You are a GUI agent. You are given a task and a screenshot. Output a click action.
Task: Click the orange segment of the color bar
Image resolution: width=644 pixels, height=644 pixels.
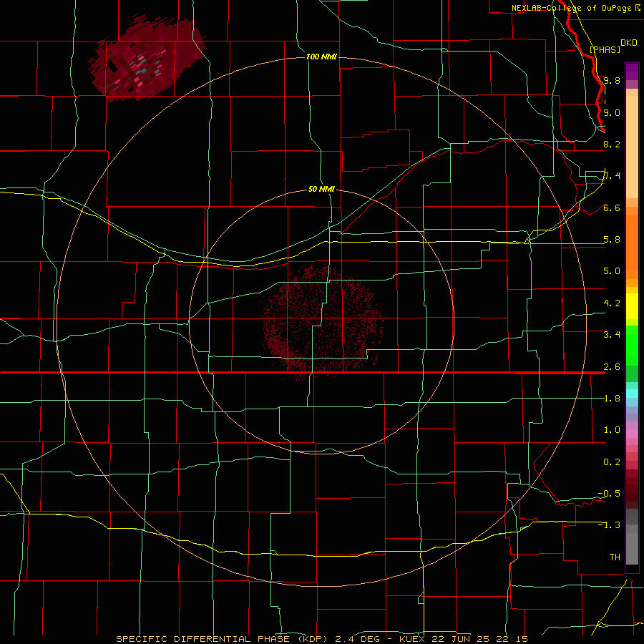point(632,246)
